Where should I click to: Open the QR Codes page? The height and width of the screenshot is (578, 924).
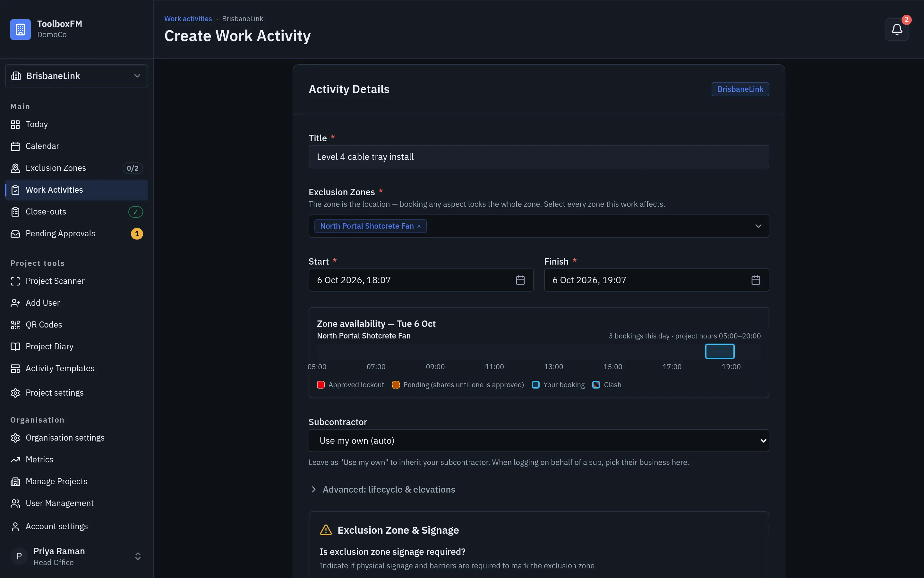(76, 325)
